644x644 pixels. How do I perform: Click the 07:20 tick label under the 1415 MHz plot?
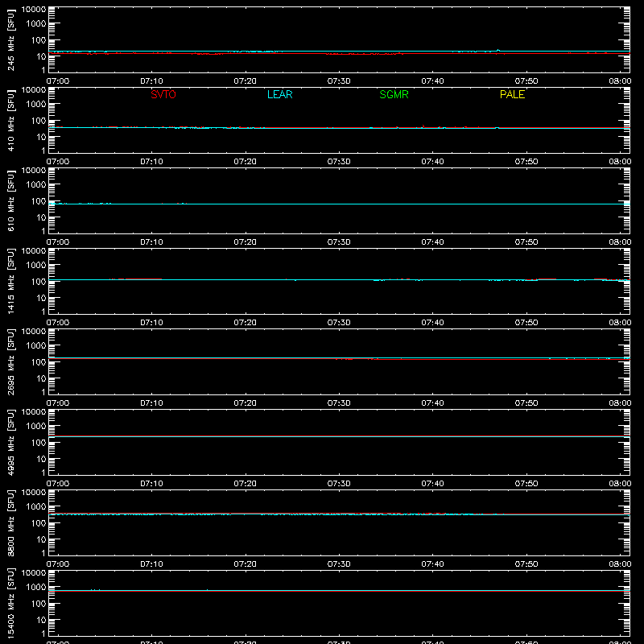(x=246, y=323)
